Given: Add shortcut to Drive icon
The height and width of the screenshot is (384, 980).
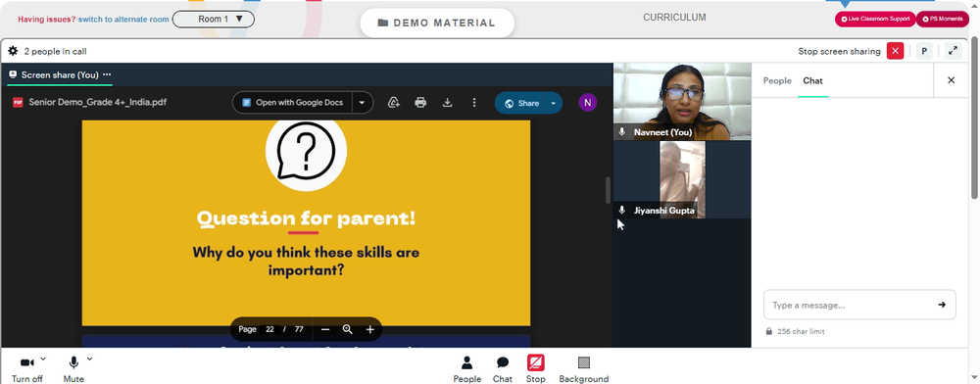Looking at the screenshot, I should pos(394,103).
